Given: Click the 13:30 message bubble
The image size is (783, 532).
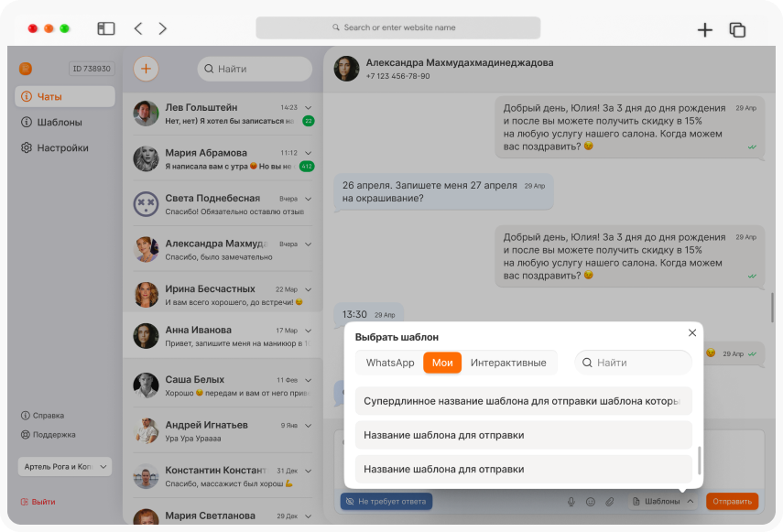Looking at the screenshot, I should coord(368,313).
